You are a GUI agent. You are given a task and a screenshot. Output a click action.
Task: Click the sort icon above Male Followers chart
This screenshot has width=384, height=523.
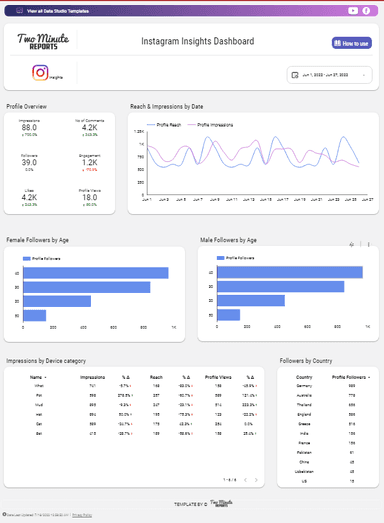point(352,244)
